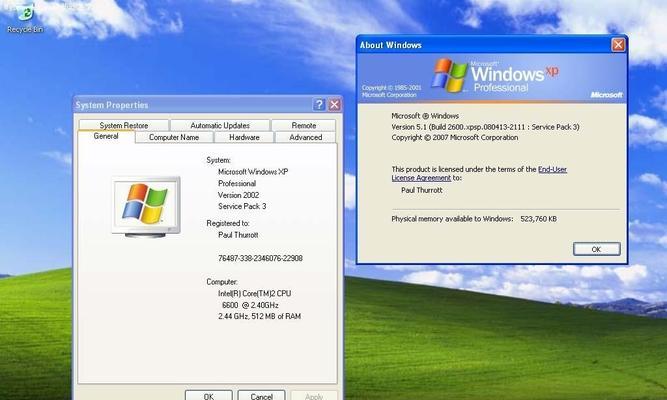The height and width of the screenshot is (400, 667).
Task: Select the General tab
Action: pos(106,136)
